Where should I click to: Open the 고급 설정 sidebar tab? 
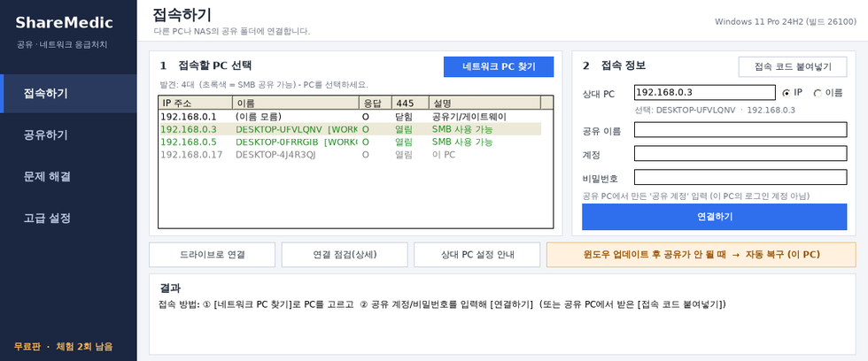(68, 219)
